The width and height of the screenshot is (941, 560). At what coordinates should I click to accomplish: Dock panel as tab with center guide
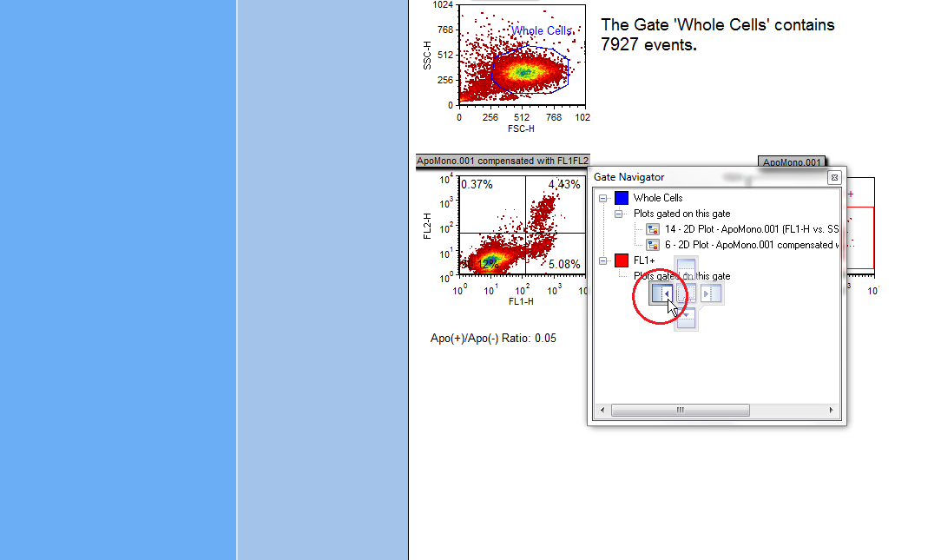click(686, 293)
